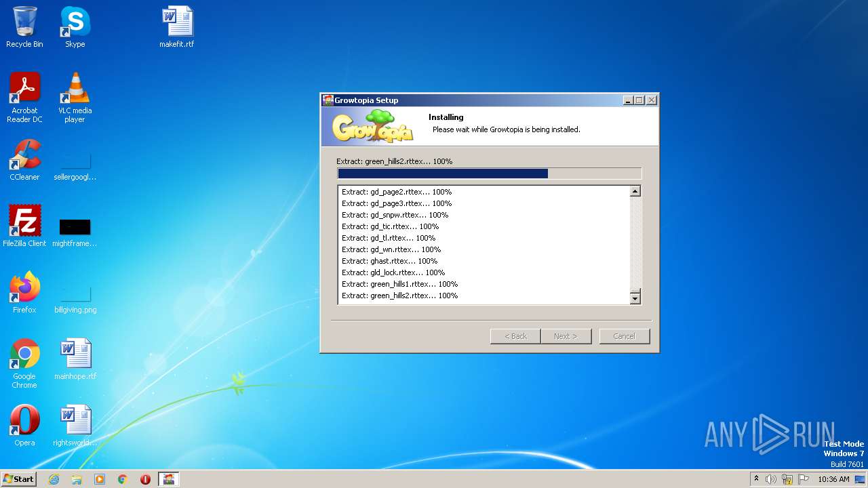Select the mightframe... desktop file

pos(75,232)
